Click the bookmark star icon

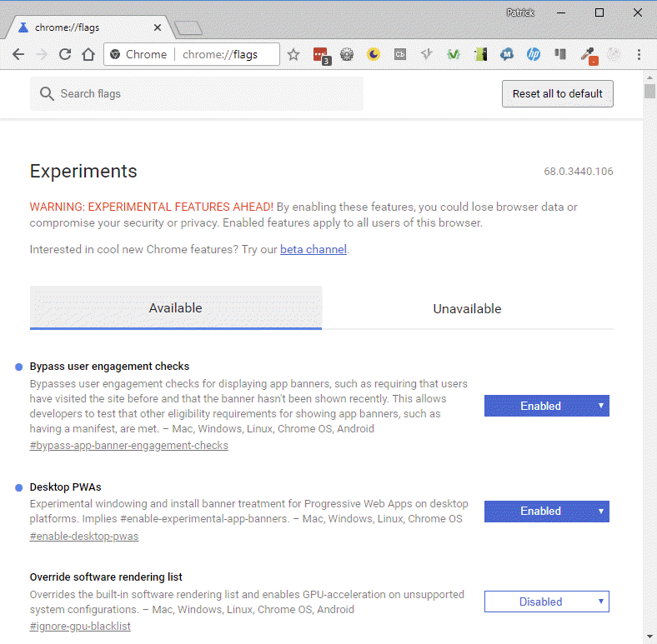pyautogui.click(x=293, y=55)
